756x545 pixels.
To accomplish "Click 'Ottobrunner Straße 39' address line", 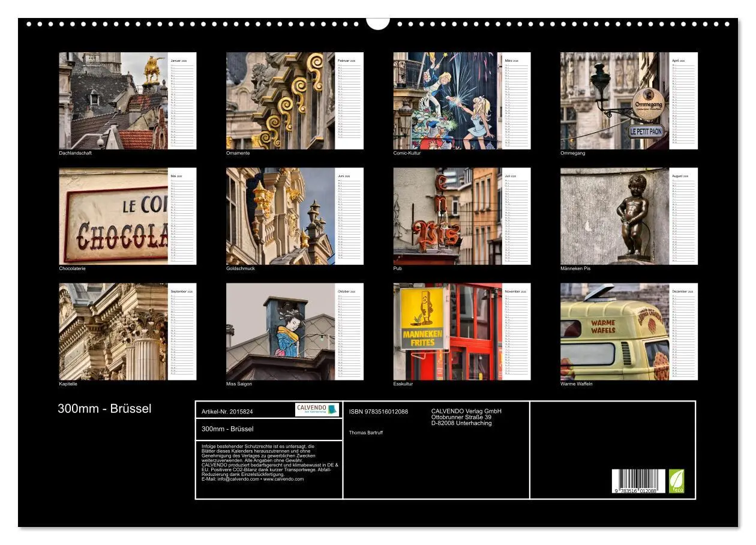I will [461, 417].
